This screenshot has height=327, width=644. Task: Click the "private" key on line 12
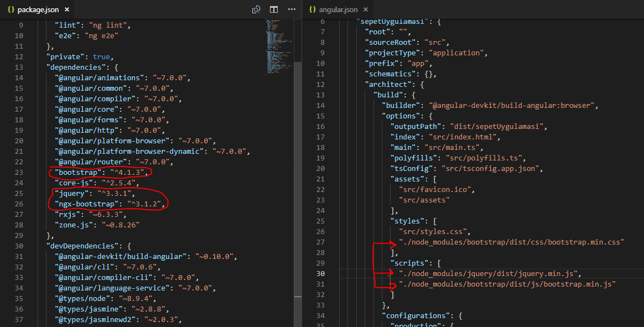[x=65, y=56]
